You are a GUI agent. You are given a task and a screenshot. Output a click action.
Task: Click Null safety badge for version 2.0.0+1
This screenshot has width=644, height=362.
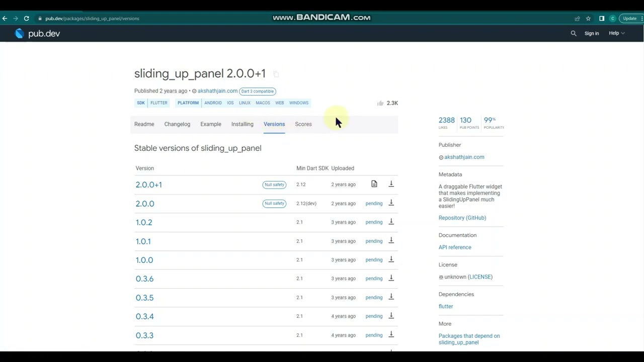pyautogui.click(x=274, y=185)
